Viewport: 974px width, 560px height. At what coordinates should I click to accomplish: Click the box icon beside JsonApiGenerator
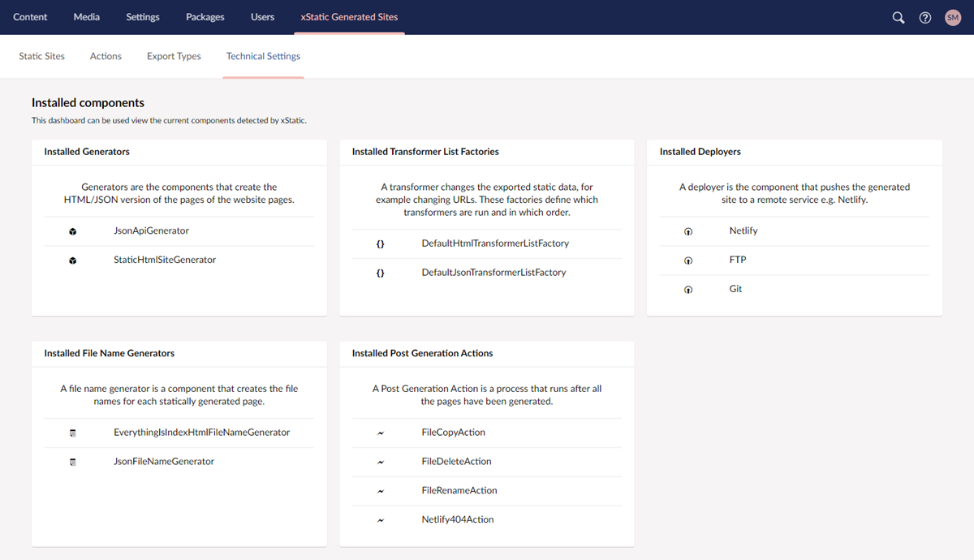click(x=72, y=231)
